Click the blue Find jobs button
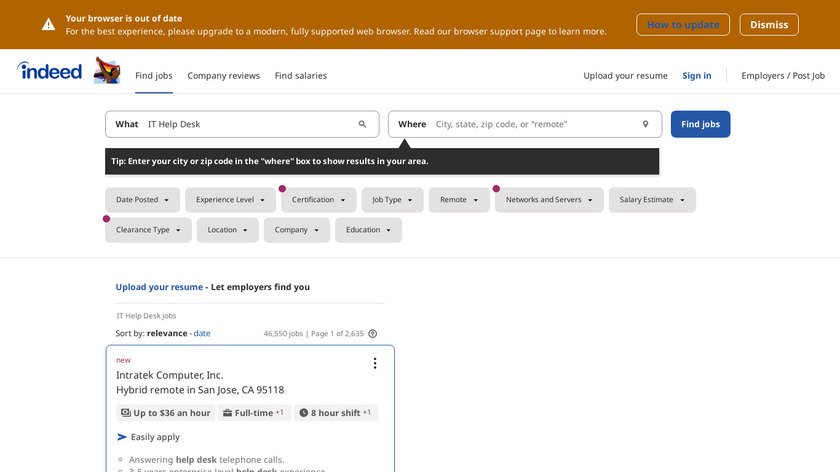The image size is (840, 472). 700,124
